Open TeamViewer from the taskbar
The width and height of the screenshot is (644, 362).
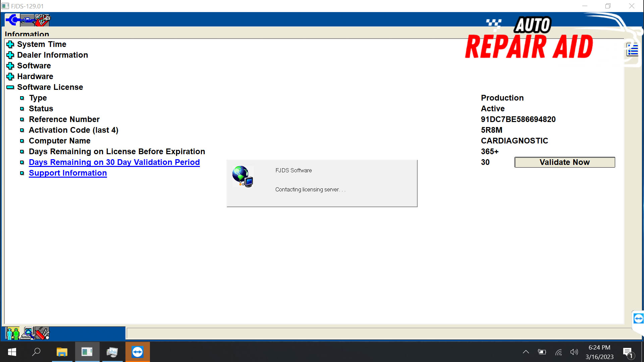[x=138, y=352]
